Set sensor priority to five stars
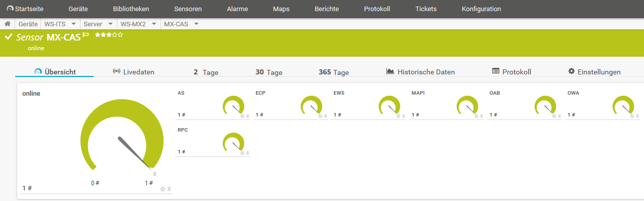Image resolution: width=644 pixels, height=201 pixels. coord(120,35)
